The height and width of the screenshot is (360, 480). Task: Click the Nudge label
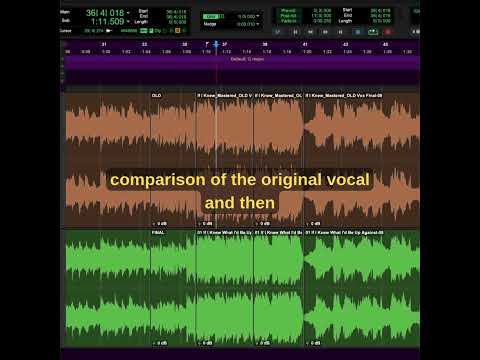click(x=210, y=24)
